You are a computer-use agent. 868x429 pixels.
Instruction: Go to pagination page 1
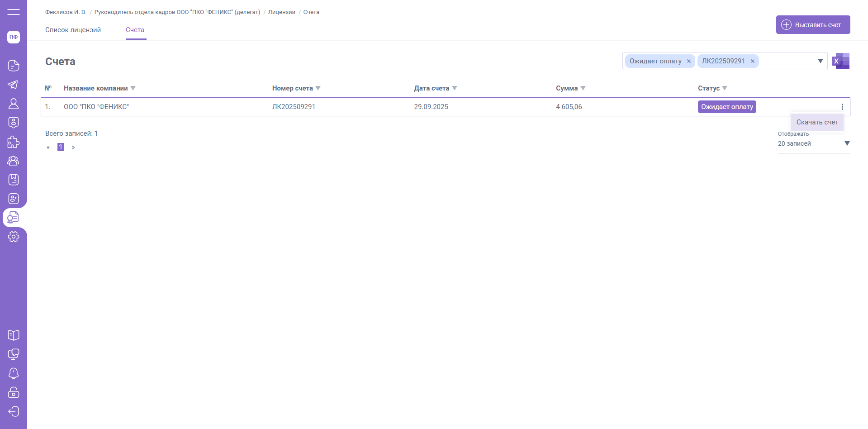tap(61, 147)
